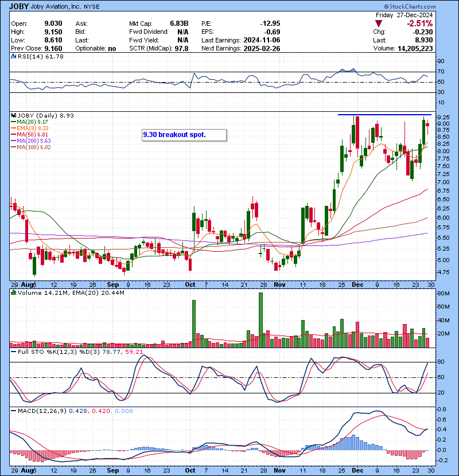The image size is (459, 476).
Task: Click the JOBY (Daily) 8.93 legend label
Action: (x=45, y=115)
